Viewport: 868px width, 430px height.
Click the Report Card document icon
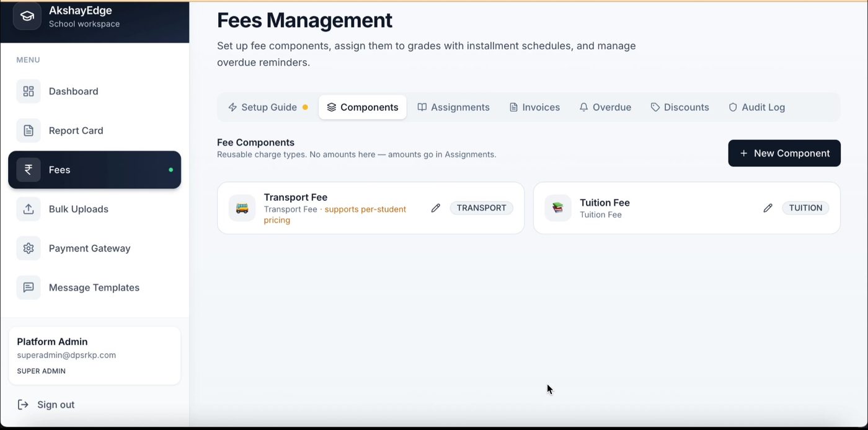(x=29, y=130)
